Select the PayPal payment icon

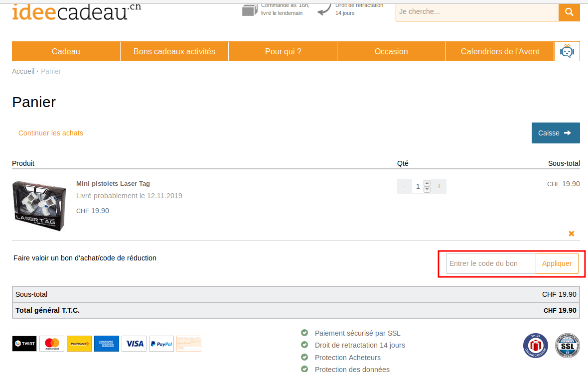click(161, 344)
